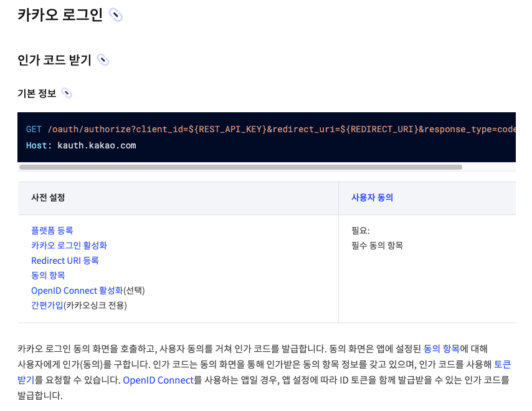Follow the OpenID Connect link in paragraph
This screenshot has height=411, width=532.
(158, 380)
